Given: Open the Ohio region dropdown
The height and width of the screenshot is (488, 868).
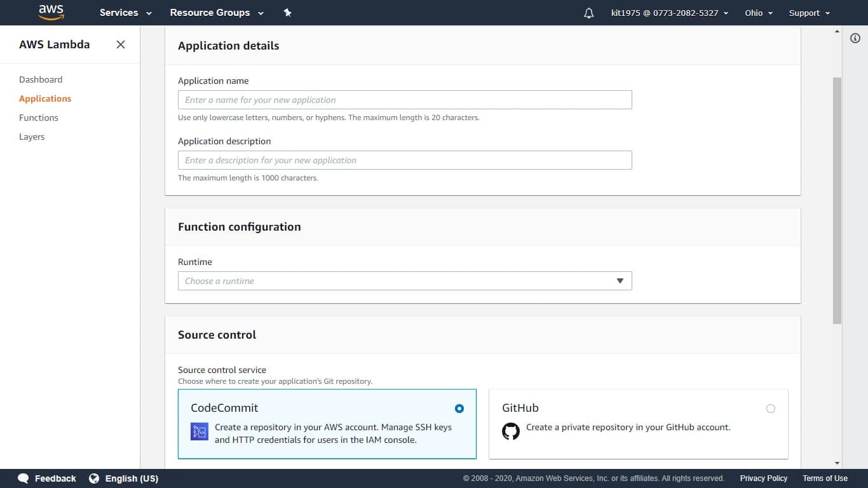Looking at the screenshot, I should [759, 13].
